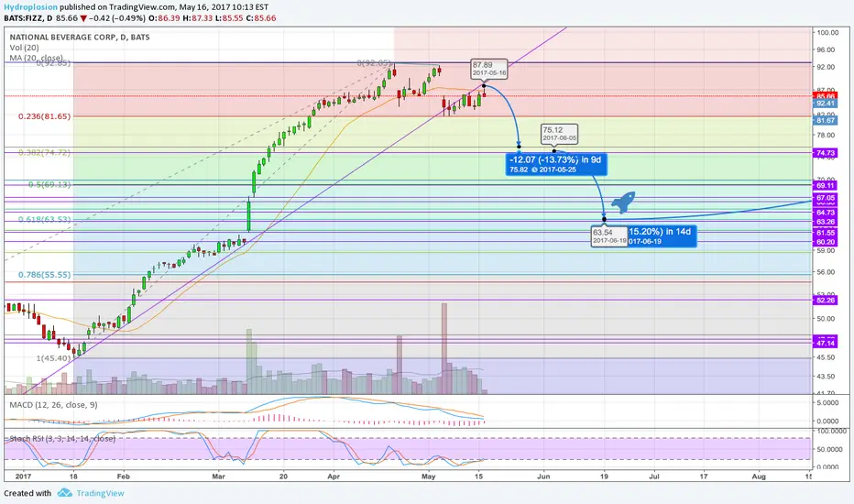The width and height of the screenshot is (854, 504).
Task: Click the Jun label on time axis
Action: pyautogui.click(x=543, y=477)
